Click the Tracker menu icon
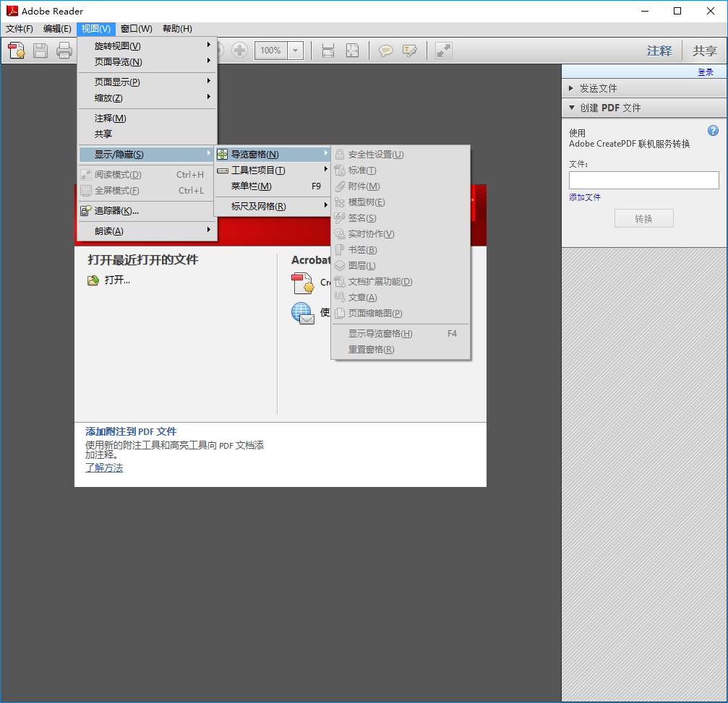This screenshot has height=703, width=728. (85, 211)
